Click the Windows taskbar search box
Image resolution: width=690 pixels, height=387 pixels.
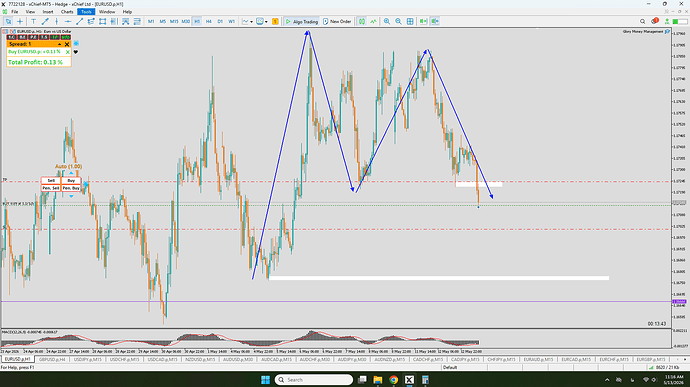coord(314,380)
